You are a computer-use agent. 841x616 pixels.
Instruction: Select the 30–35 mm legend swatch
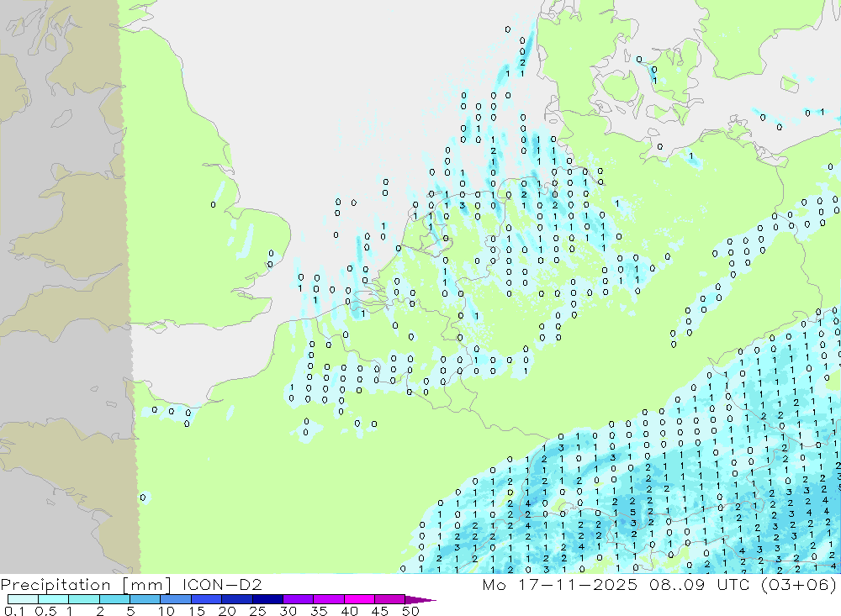tap(298, 599)
